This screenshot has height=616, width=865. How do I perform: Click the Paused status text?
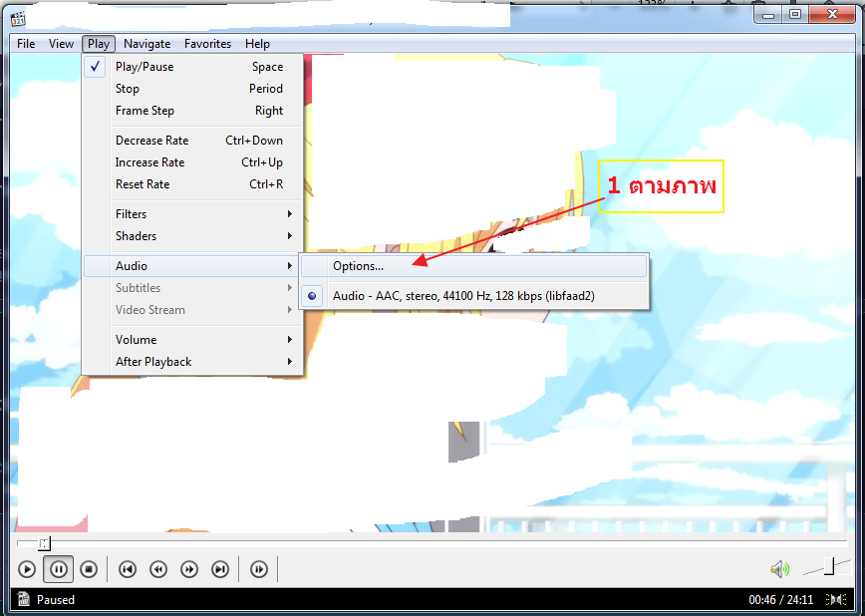tap(55, 599)
